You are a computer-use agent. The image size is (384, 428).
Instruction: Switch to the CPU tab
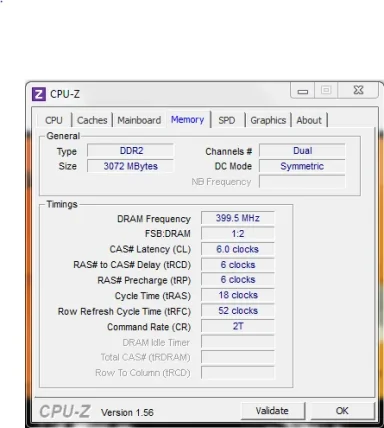(54, 120)
